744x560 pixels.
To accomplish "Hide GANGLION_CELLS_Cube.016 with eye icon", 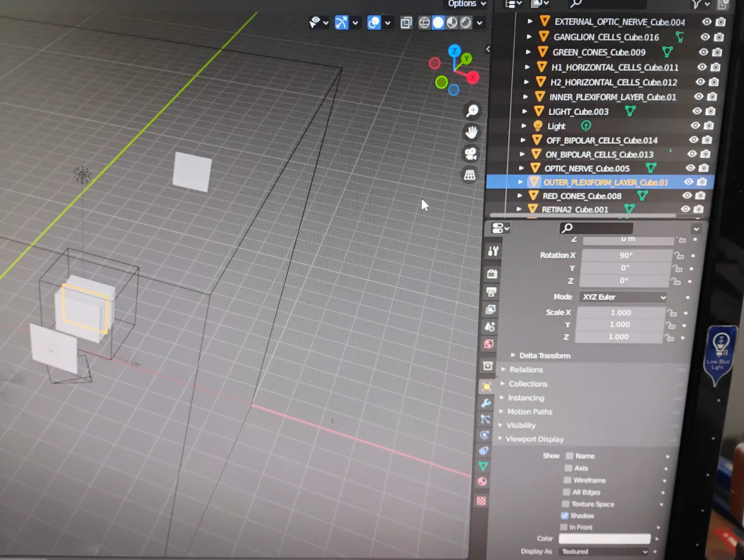I will click(705, 37).
